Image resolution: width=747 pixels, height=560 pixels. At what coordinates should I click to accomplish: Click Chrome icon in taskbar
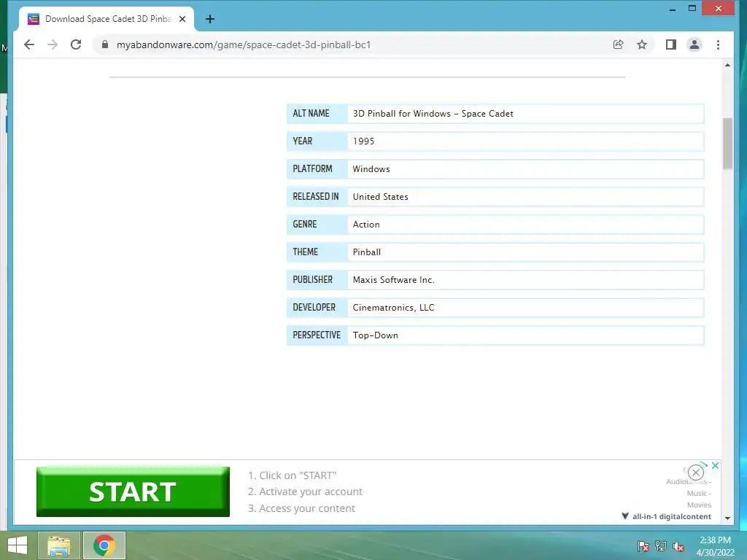pyautogui.click(x=104, y=545)
